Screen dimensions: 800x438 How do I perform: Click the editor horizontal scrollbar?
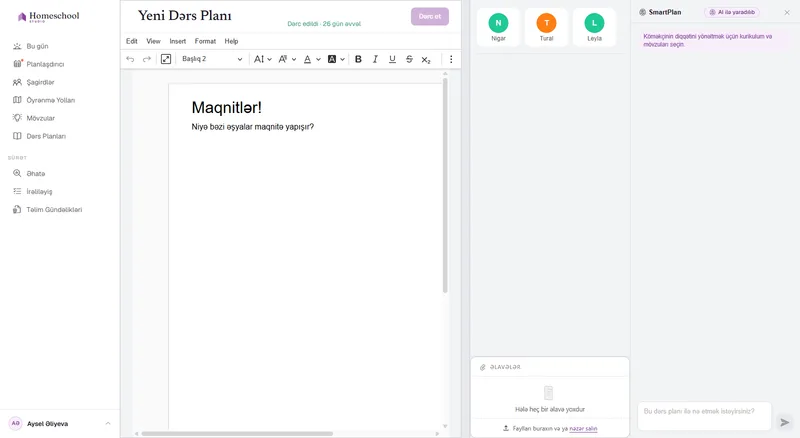(237, 433)
